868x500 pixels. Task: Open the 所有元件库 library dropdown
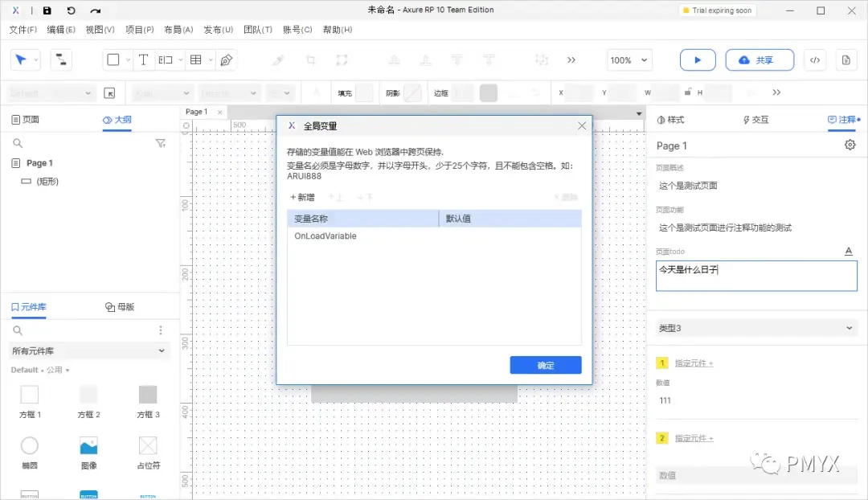pyautogui.click(x=88, y=351)
